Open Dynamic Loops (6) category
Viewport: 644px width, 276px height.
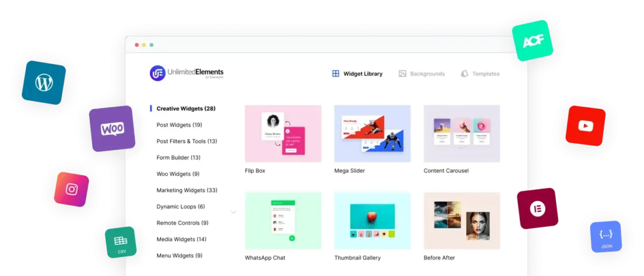(x=180, y=207)
